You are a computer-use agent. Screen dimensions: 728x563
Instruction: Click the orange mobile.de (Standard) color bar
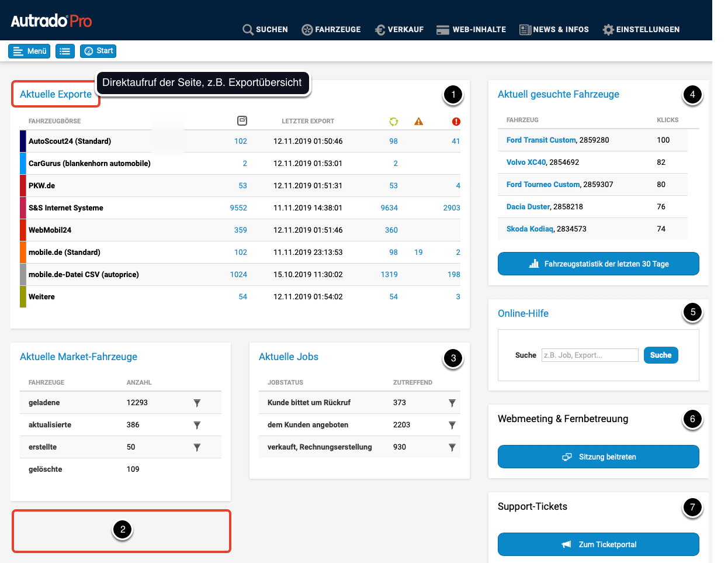point(23,253)
